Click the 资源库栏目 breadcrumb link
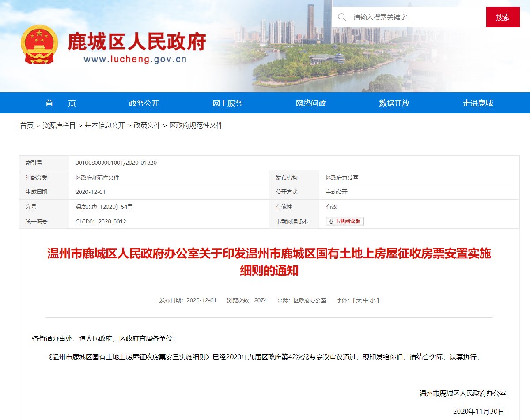 (59, 125)
